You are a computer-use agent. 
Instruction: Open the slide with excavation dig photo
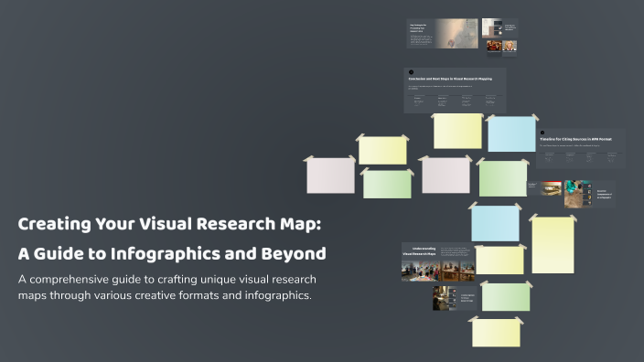click(589, 194)
